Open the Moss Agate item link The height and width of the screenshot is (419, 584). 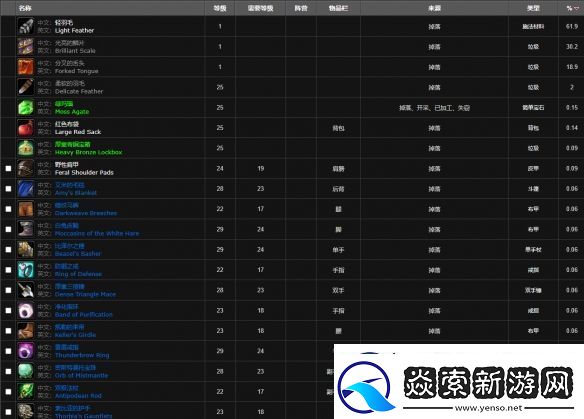pyautogui.click(x=72, y=112)
